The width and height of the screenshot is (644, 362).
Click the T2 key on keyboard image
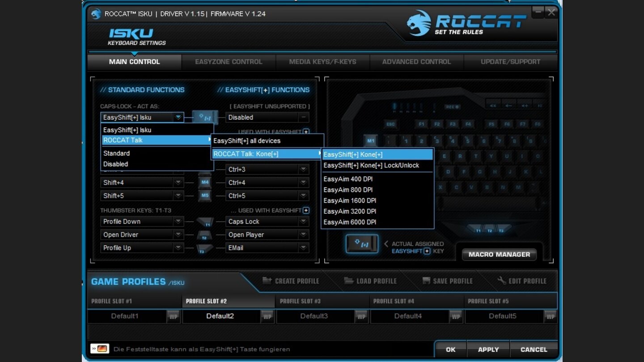[x=490, y=230]
